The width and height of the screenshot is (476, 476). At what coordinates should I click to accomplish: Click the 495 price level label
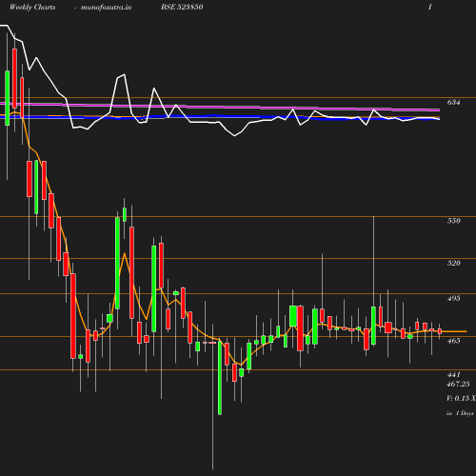(x=453, y=298)
